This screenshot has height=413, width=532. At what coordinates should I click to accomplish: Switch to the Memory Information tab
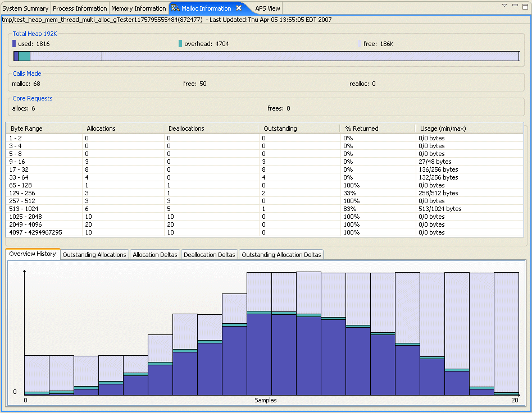138,8
